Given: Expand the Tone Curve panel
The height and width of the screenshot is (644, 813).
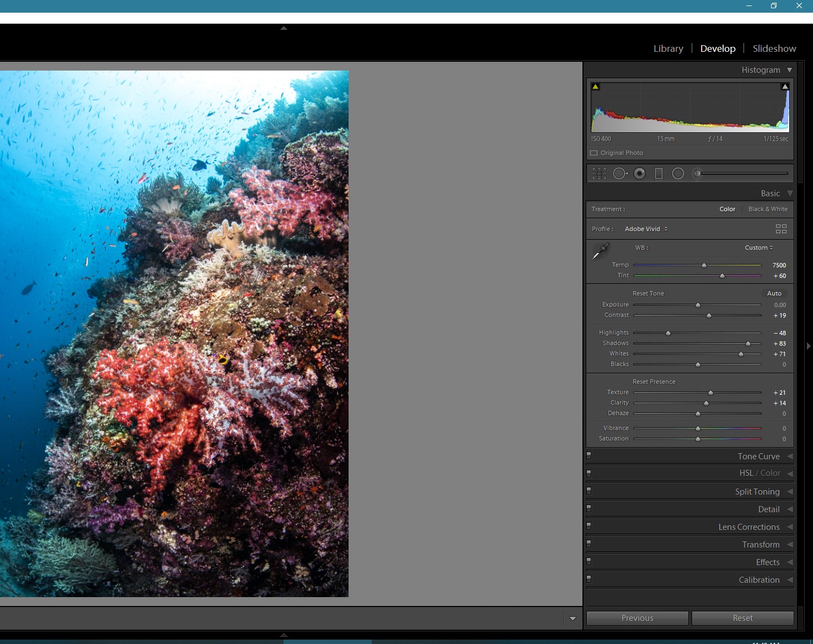Looking at the screenshot, I should (758, 456).
